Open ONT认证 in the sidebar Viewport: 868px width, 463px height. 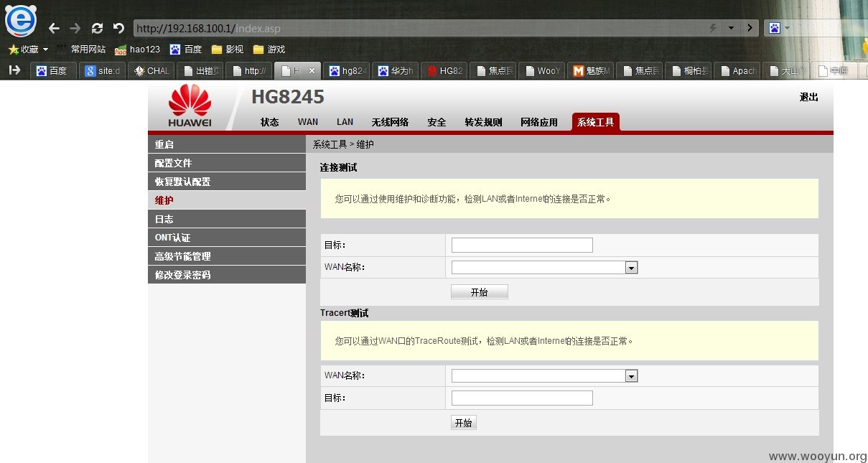coord(227,238)
